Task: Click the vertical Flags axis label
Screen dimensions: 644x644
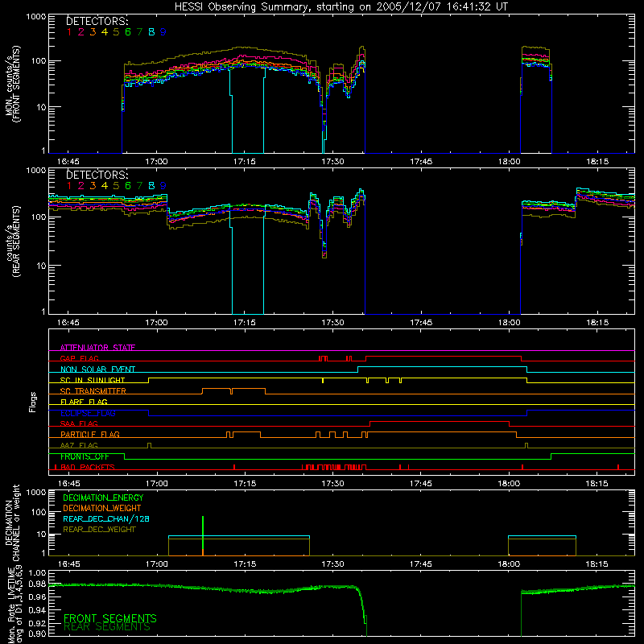Action: click(x=33, y=402)
